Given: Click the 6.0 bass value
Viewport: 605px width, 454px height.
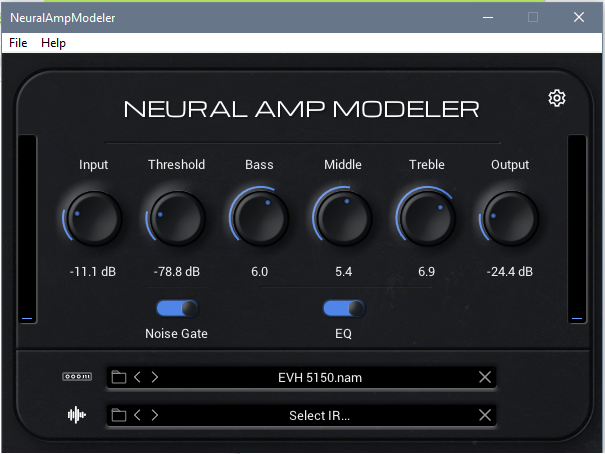Looking at the screenshot, I should pos(260,272).
